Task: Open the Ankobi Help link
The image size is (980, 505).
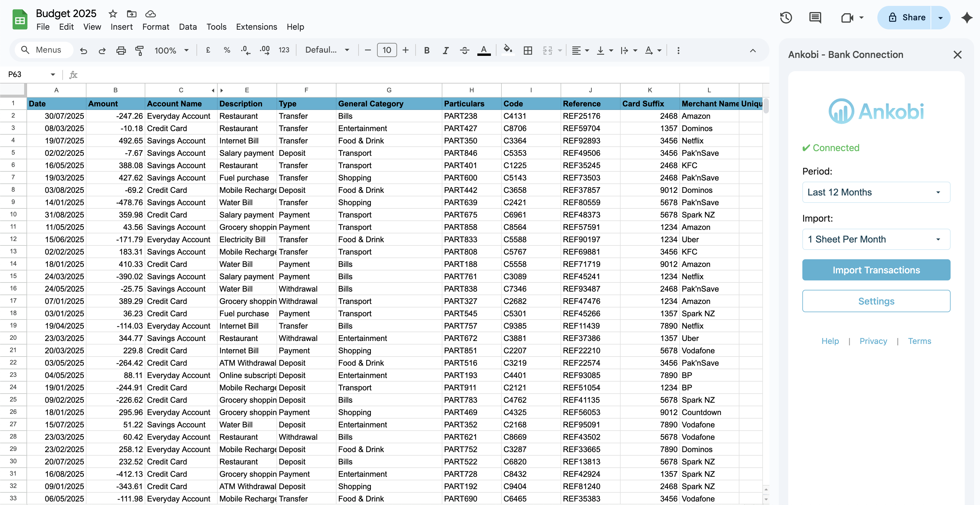Action: (x=830, y=341)
